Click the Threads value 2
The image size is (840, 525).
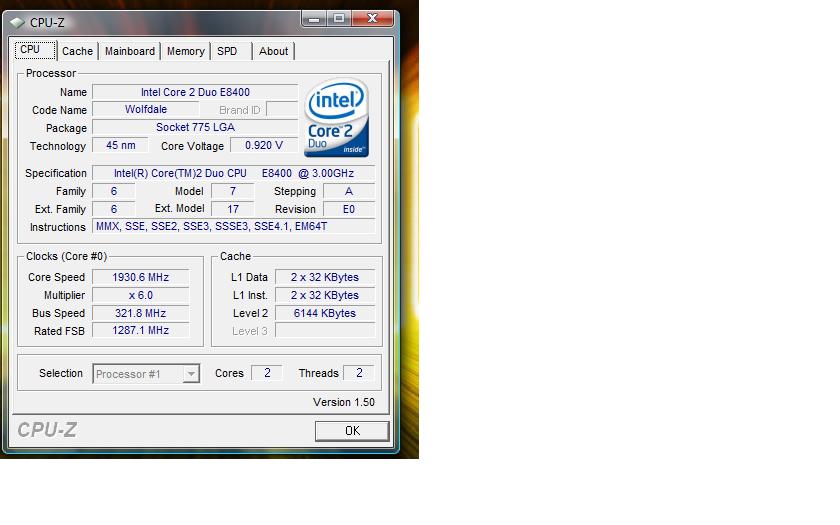[x=359, y=373]
